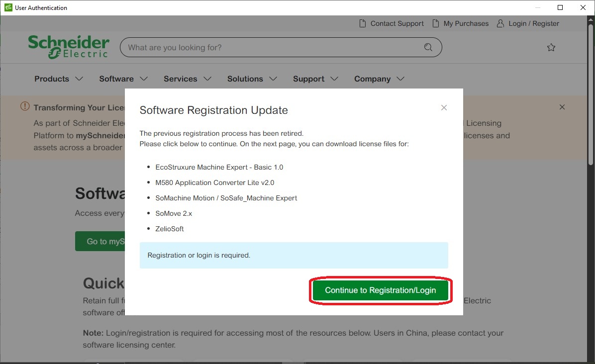Open the Services menu
595x364 pixels.
(x=180, y=79)
